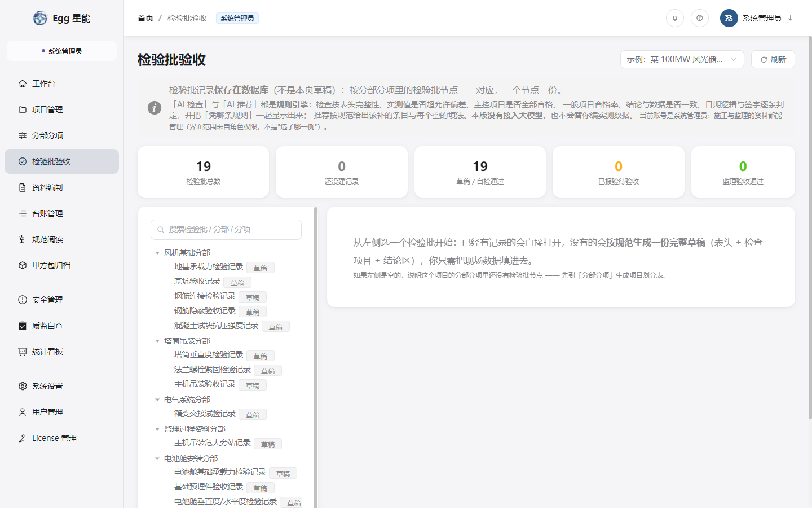Open 安全管理 section
Viewport: 812px width, 508px height.
(x=61, y=300)
